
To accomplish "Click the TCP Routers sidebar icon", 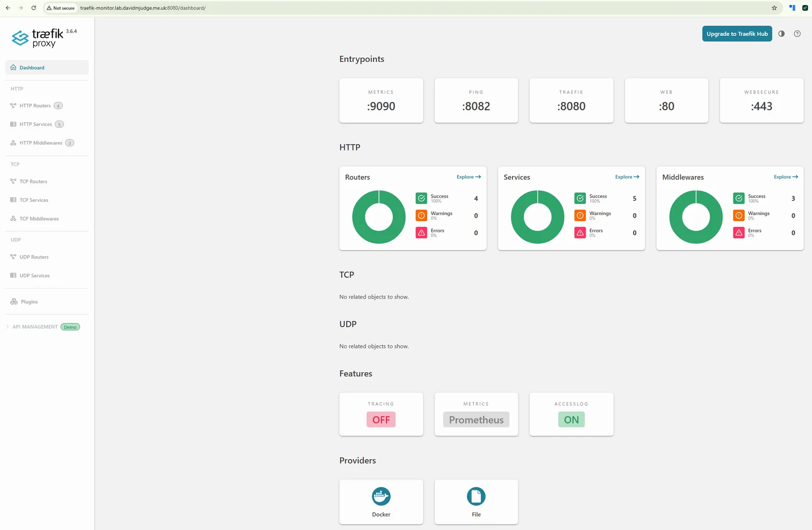I will (x=13, y=181).
